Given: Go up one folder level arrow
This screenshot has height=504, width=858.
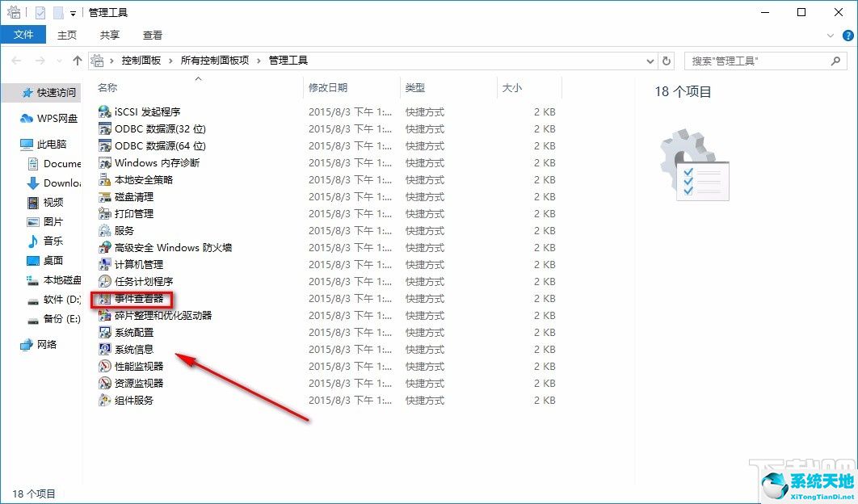Looking at the screenshot, I should (x=77, y=61).
